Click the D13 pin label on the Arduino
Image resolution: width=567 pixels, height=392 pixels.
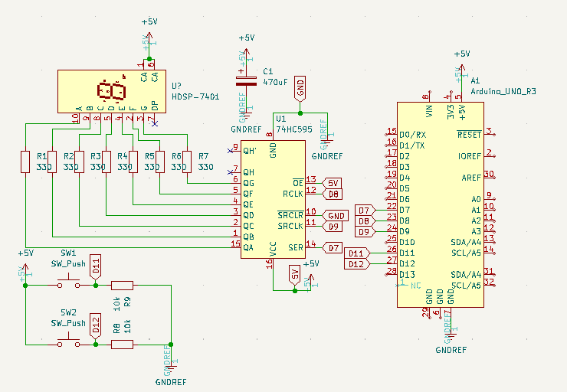pos(407,275)
